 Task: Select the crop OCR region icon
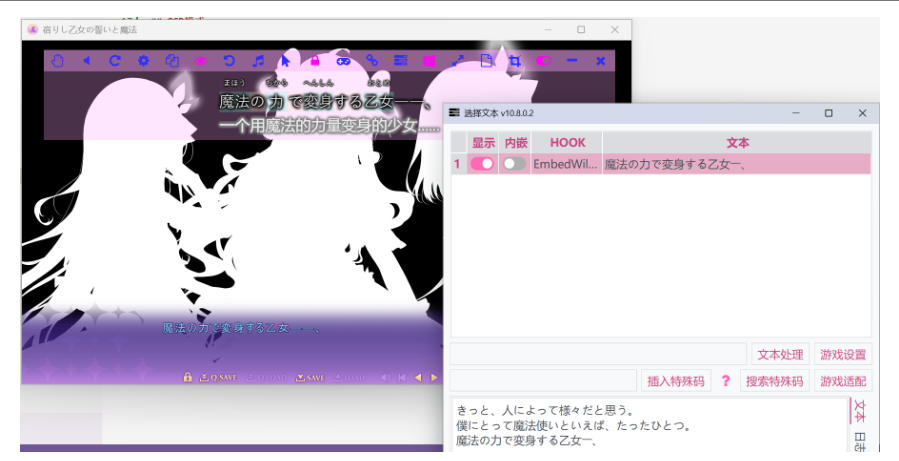tap(515, 61)
